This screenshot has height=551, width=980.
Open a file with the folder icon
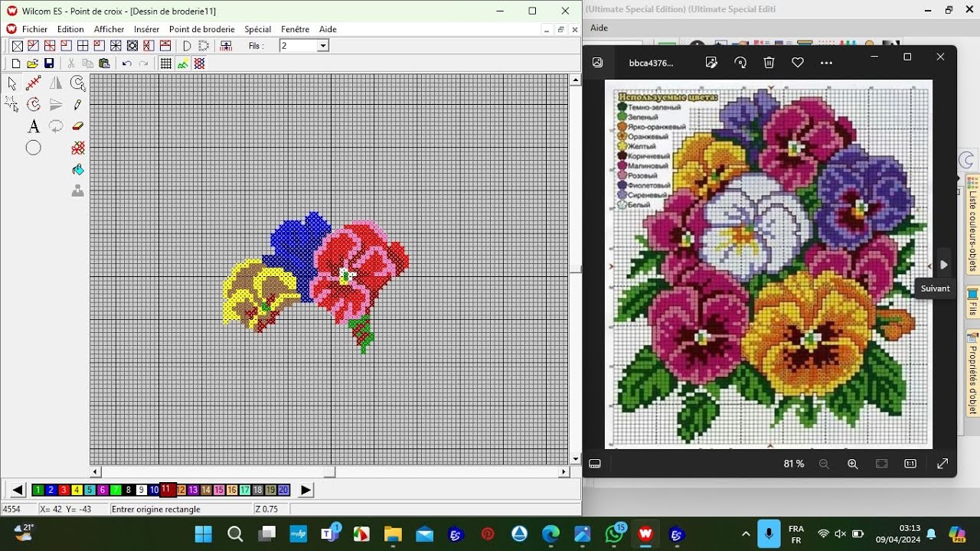coord(32,64)
